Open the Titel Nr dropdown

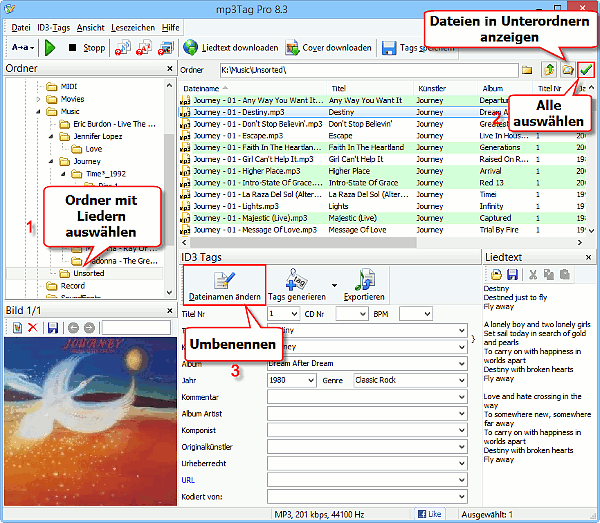pos(294,314)
